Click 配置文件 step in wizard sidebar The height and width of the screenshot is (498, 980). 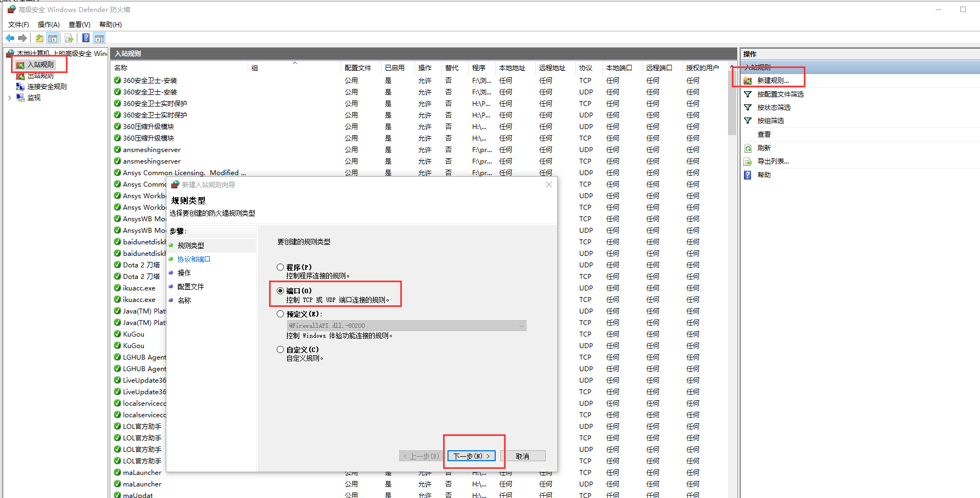click(x=191, y=287)
